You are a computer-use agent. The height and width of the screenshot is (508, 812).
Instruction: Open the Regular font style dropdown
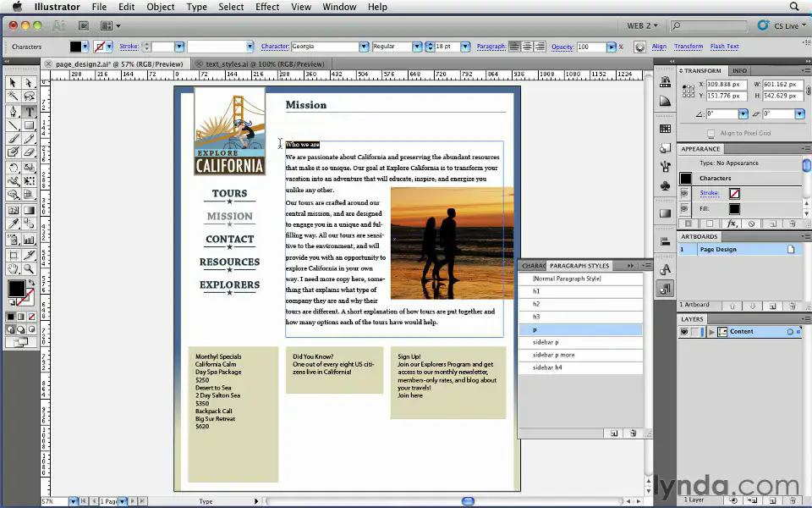417,47
